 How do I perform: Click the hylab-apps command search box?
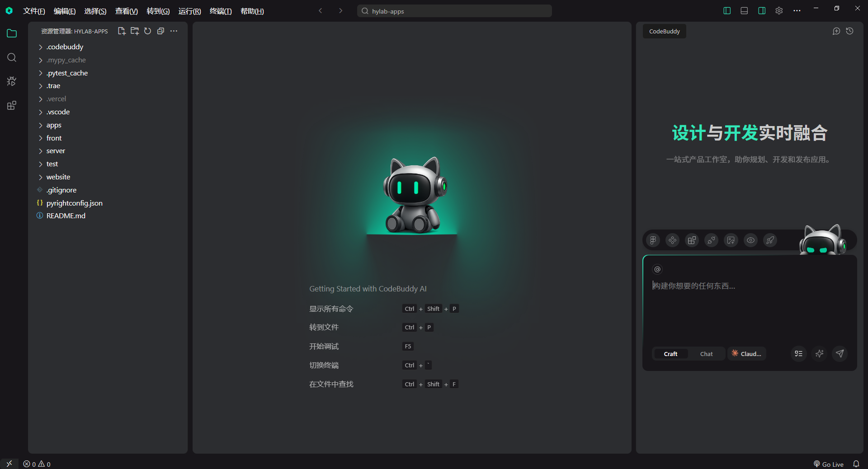454,11
